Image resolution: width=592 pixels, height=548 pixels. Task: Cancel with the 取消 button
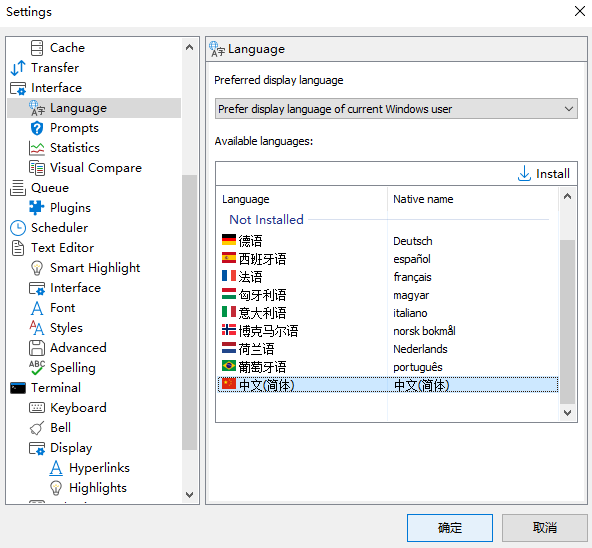coord(544,528)
